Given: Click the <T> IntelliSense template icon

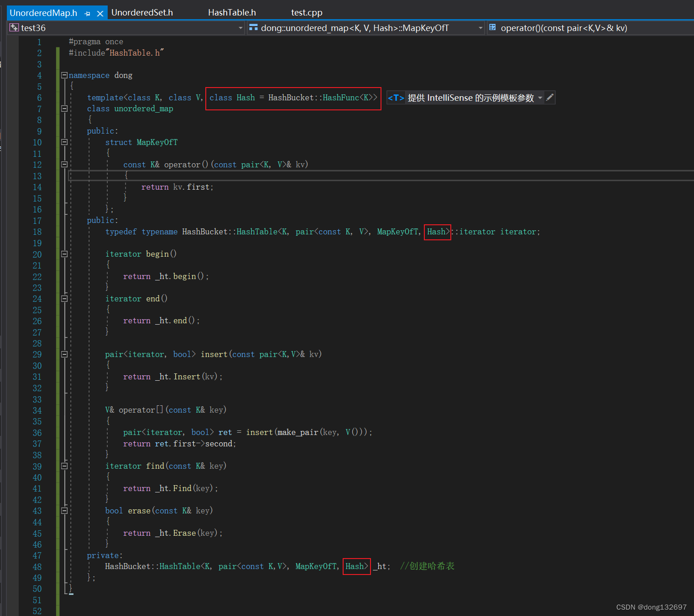Looking at the screenshot, I should (396, 98).
